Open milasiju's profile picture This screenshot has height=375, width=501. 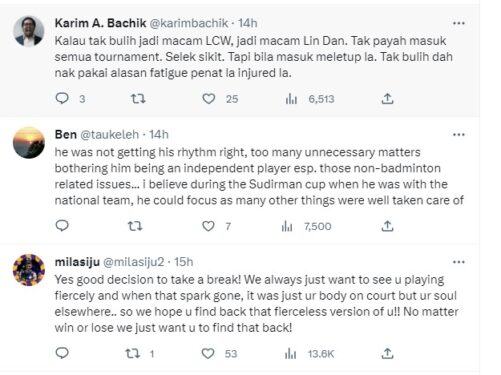click(x=29, y=270)
